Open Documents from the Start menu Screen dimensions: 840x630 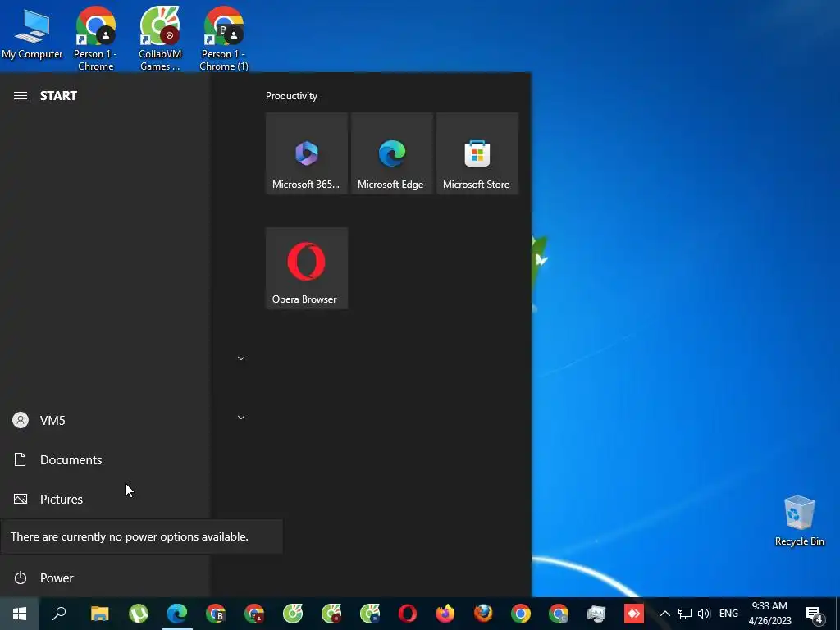pyautogui.click(x=104, y=459)
